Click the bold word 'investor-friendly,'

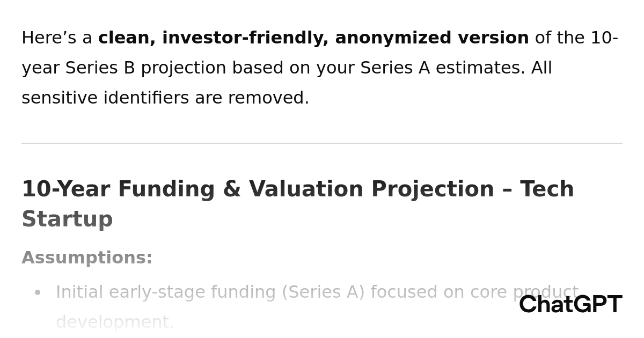pyautogui.click(x=245, y=38)
